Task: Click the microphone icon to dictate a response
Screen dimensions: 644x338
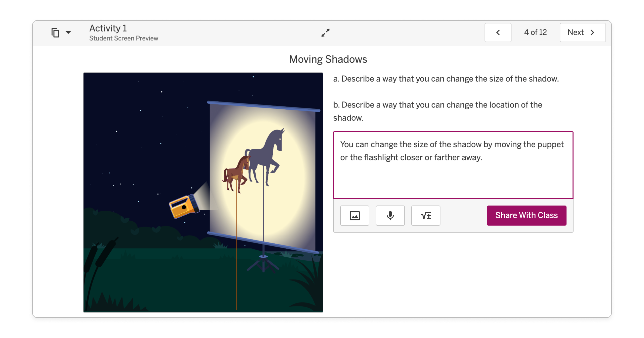Action: [x=390, y=216]
